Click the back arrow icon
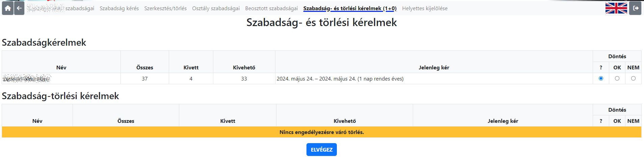This screenshot has width=644, height=157. [19, 8]
